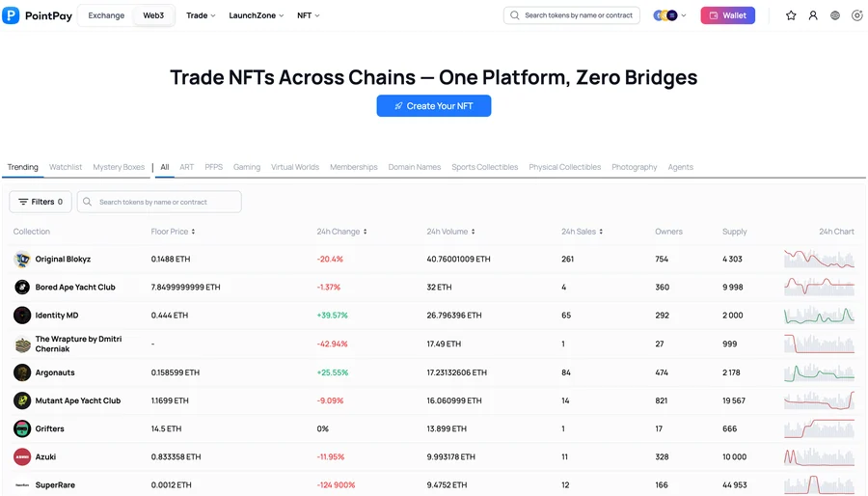
Task: Select the Photography tab
Action: [x=635, y=167]
